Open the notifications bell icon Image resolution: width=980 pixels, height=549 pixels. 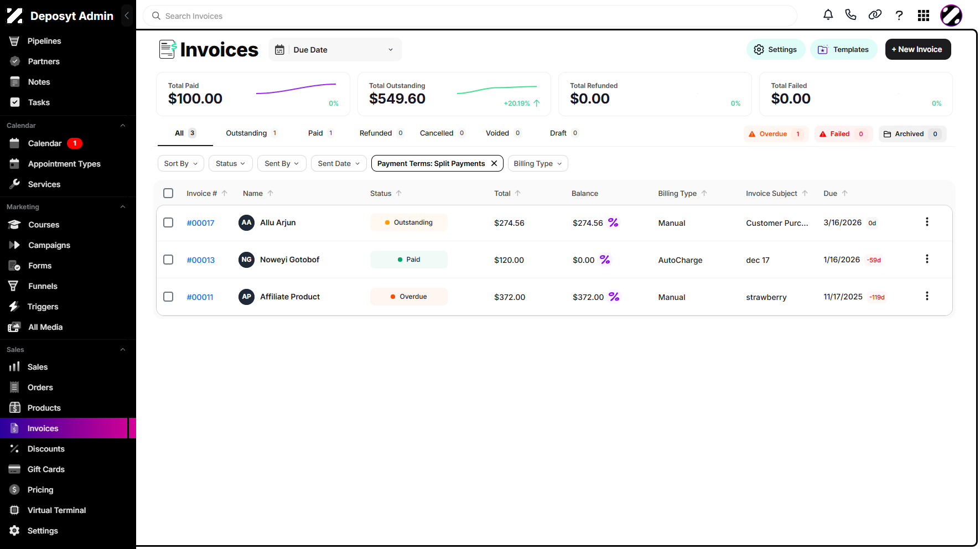point(828,15)
